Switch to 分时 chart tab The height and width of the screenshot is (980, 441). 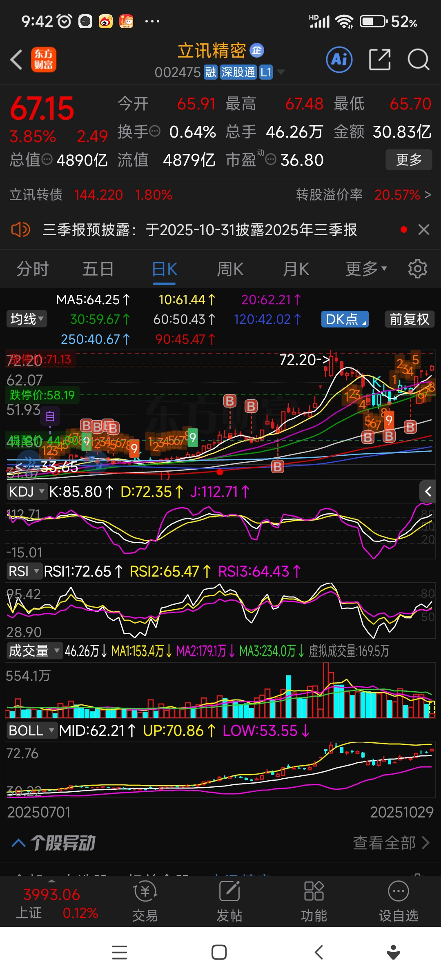tap(33, 269)
